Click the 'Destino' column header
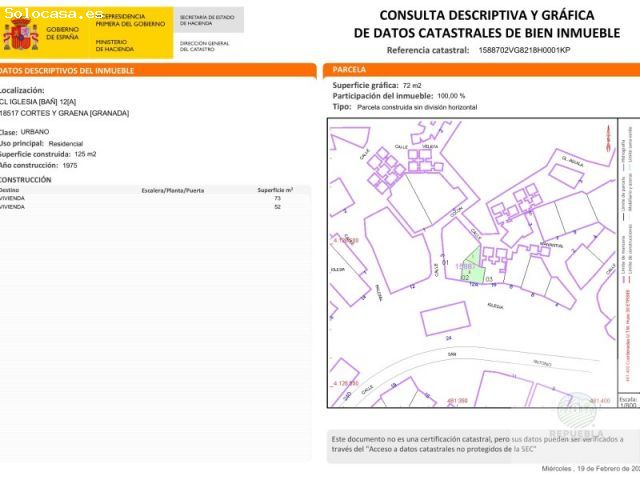This screenshot has width=640, height=480. pyautogui.click(x=9, y=190)
